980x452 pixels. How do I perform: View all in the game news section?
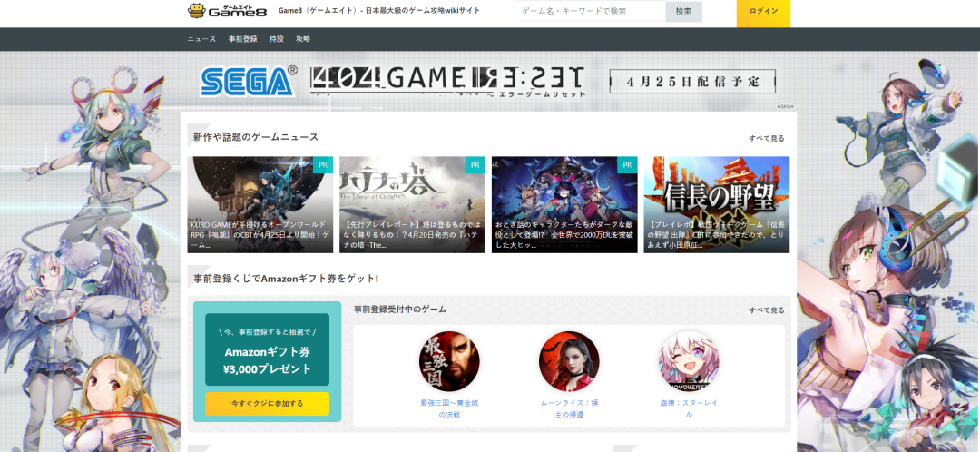pos(766,139)
